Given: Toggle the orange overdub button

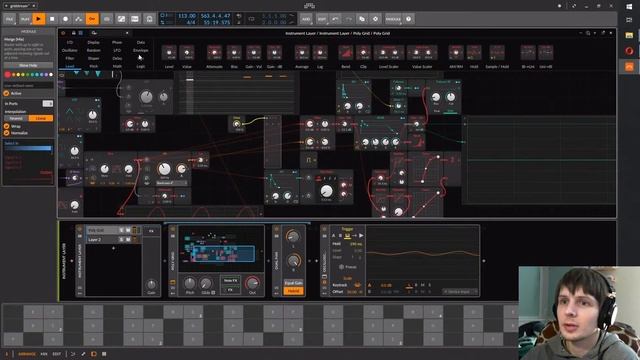Looking at the screenshot, I should point(92,19).
